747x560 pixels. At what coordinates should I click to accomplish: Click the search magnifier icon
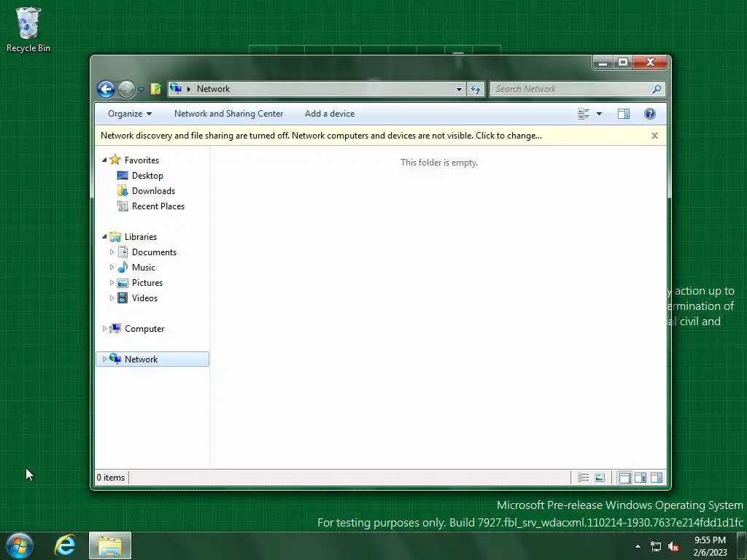[x=657, y=89]
